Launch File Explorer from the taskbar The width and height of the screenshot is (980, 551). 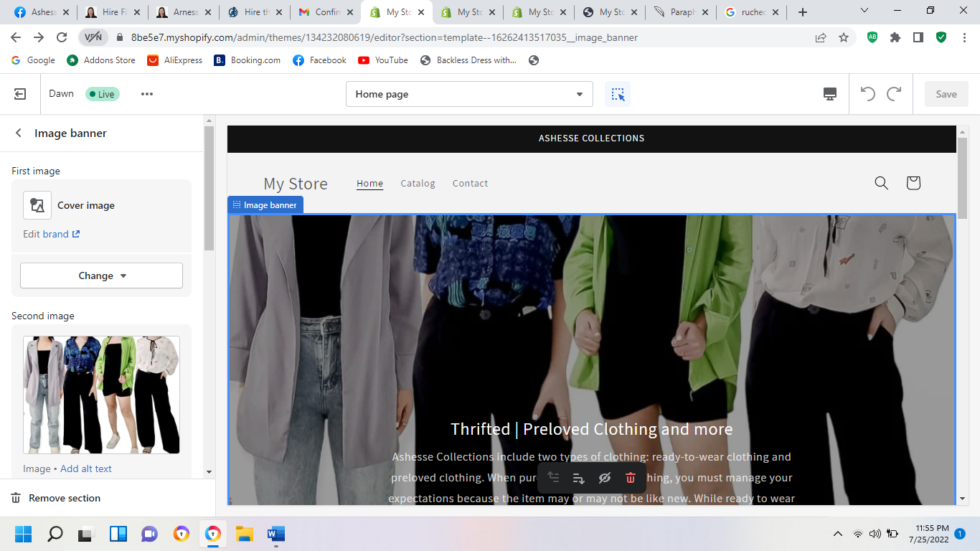[x=245, y=534]
